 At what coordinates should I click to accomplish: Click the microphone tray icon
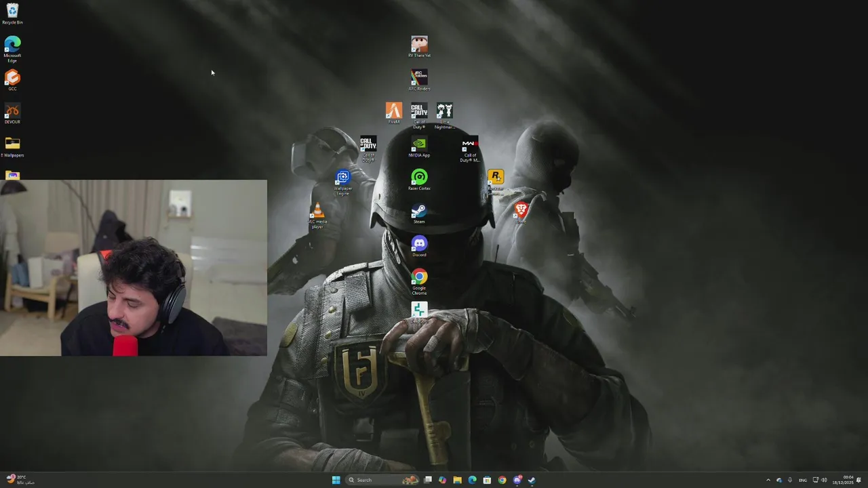coord(789,480)
